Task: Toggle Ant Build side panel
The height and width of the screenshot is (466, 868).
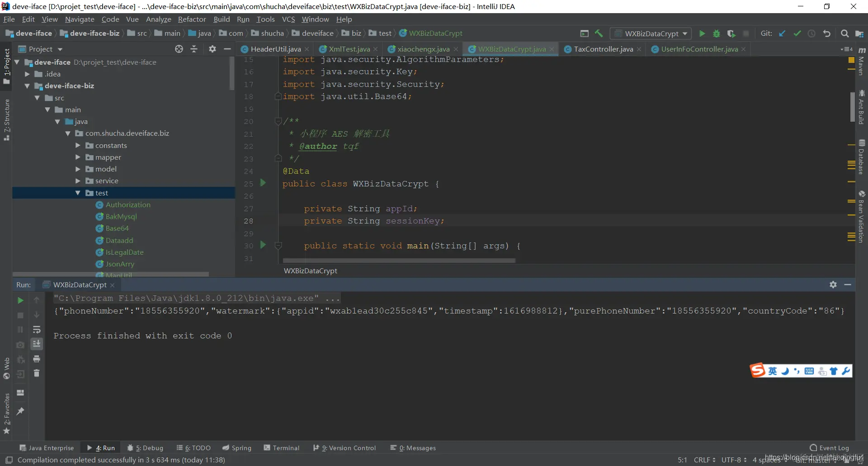Action: click(x=862, y=107)
